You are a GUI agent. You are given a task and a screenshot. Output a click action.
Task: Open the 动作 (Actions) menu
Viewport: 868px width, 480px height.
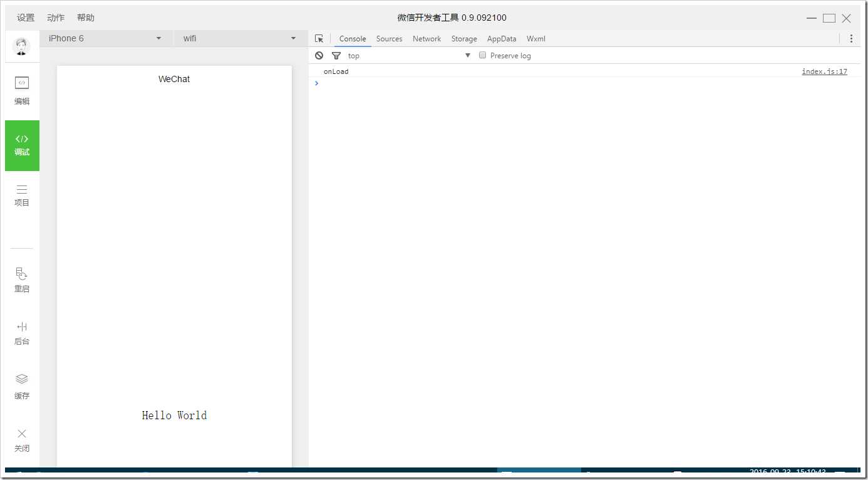coord(56,18)
